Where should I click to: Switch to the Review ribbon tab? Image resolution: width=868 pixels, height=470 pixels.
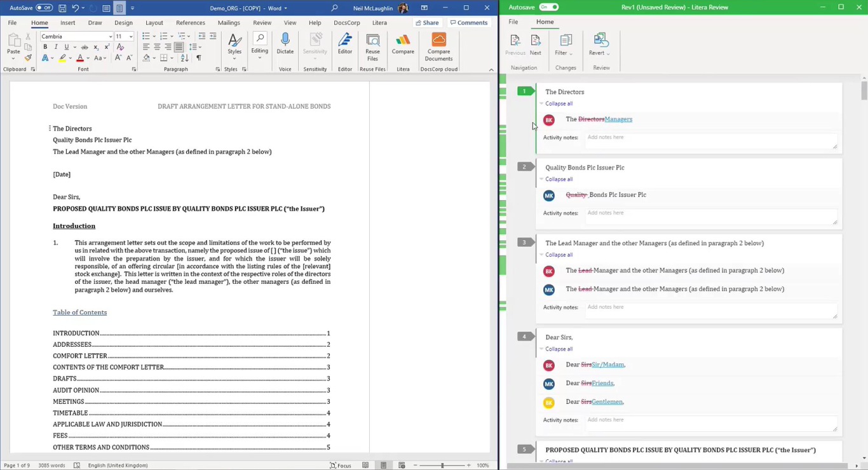click(x=262, y=22)
